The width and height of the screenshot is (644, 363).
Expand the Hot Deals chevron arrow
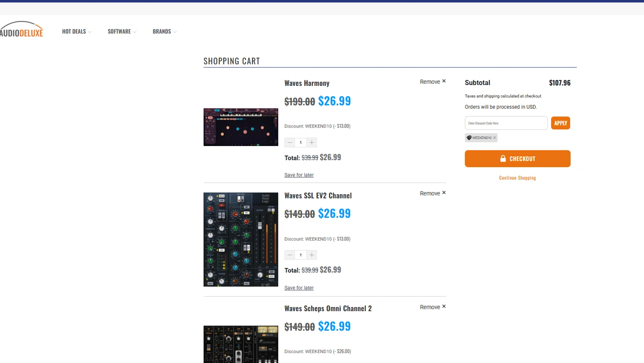(x=90, y=32)
